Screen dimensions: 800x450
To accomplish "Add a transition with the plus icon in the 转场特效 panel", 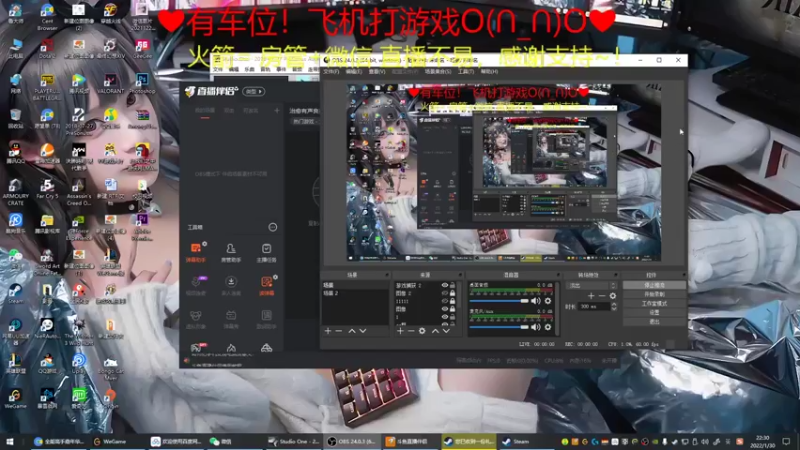I will (591, 296).
